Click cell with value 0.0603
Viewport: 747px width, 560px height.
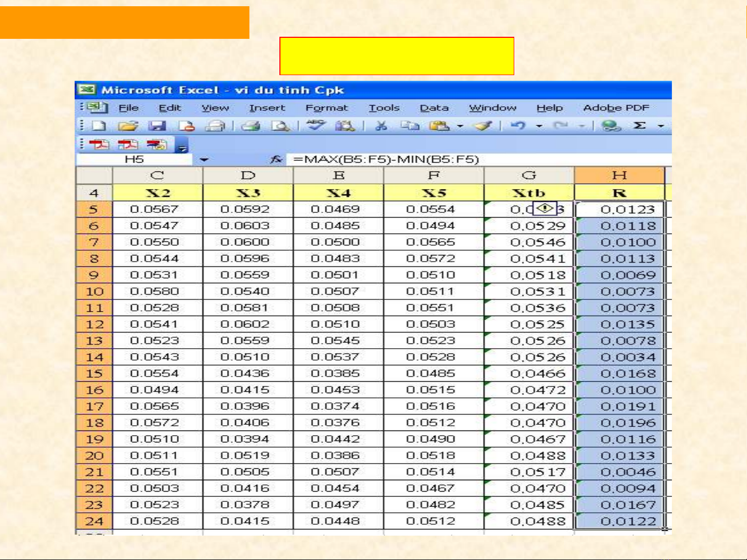point(248,226)
